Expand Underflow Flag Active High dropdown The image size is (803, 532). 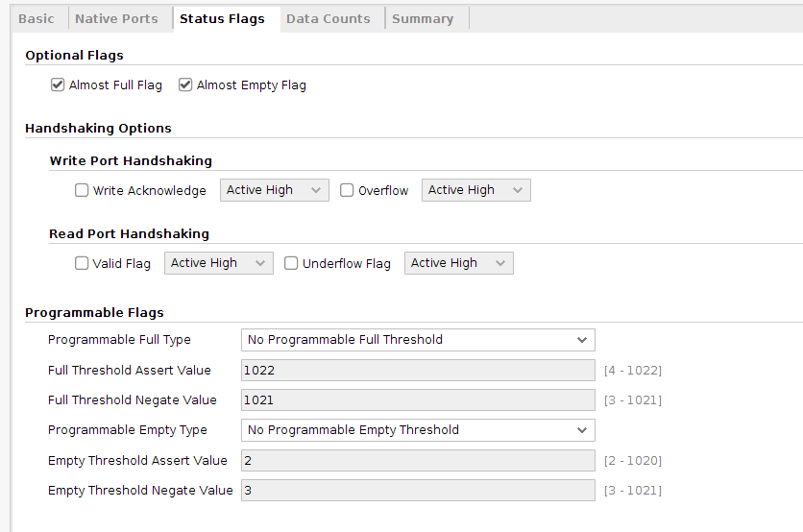(458, 263)
